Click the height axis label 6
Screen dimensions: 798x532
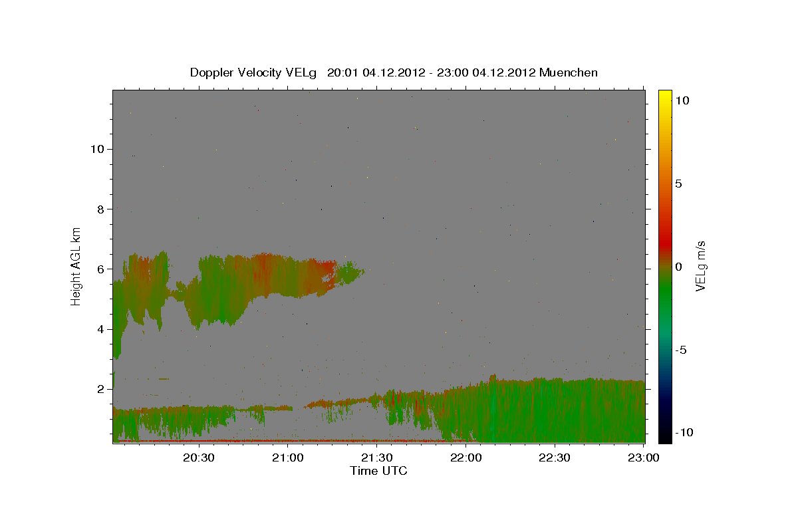pyautogui.click(x=100, y=269)
